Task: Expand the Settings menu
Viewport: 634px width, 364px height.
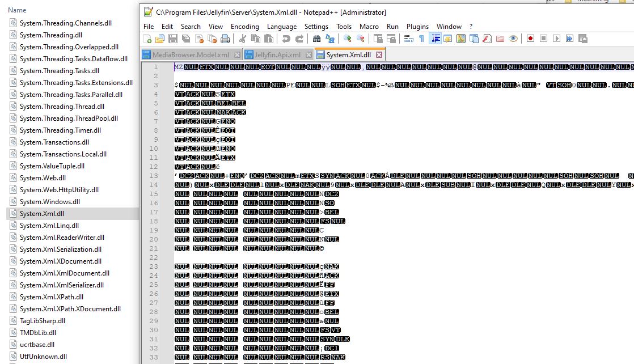Action: point(316,27)
